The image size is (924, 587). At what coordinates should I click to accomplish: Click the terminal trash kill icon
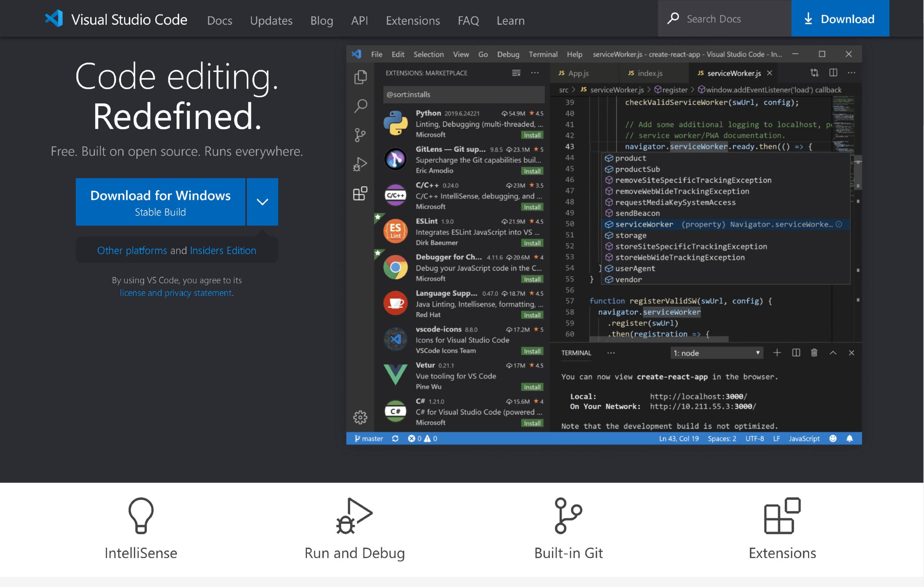(x=814, y=353)
